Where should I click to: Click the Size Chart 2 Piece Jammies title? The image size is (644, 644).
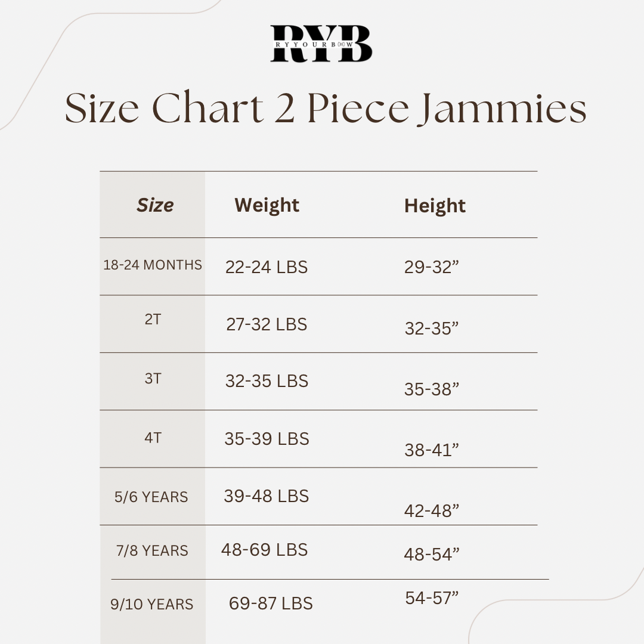point(326,109)
